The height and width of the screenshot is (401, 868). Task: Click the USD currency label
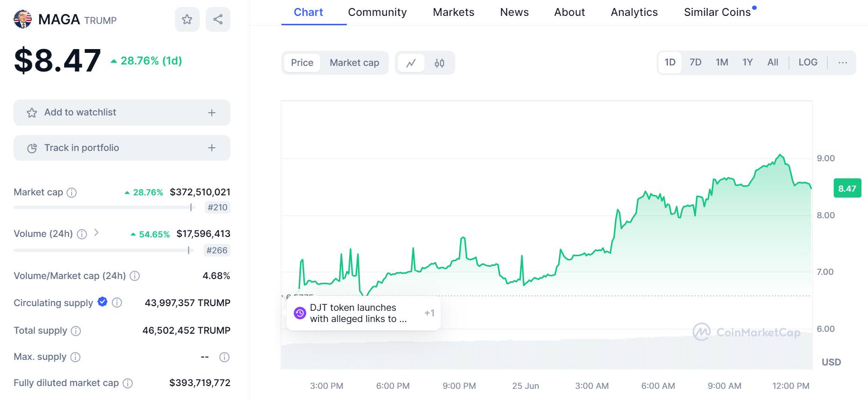coord(831,362)
